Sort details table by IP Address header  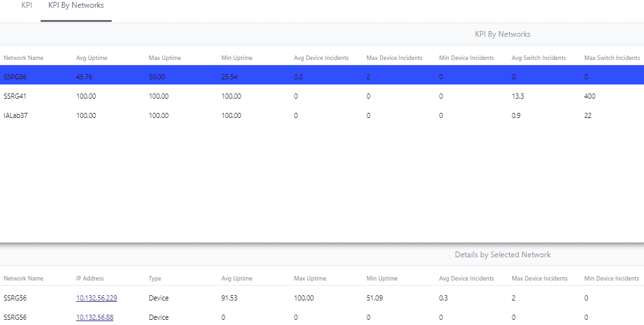coord(90,278)
